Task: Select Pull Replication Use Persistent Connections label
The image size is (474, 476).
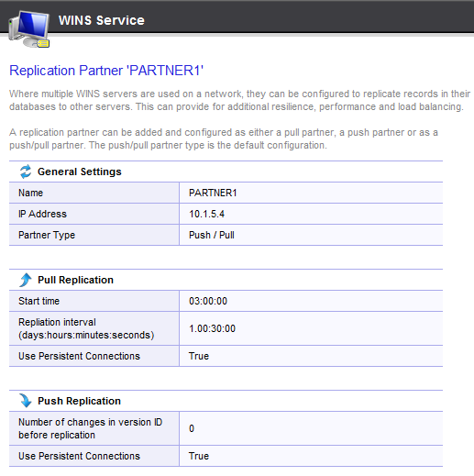Action: [79, 356]
